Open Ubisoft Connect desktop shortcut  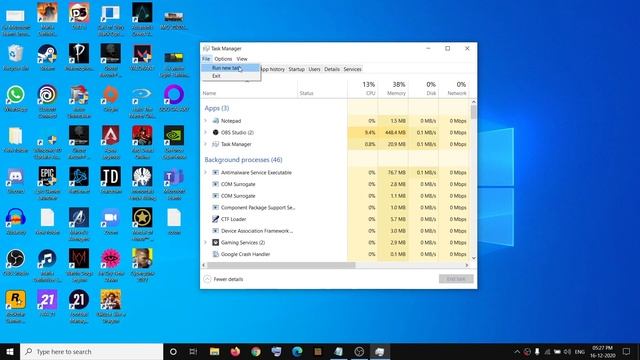click(x=47, y=101)
